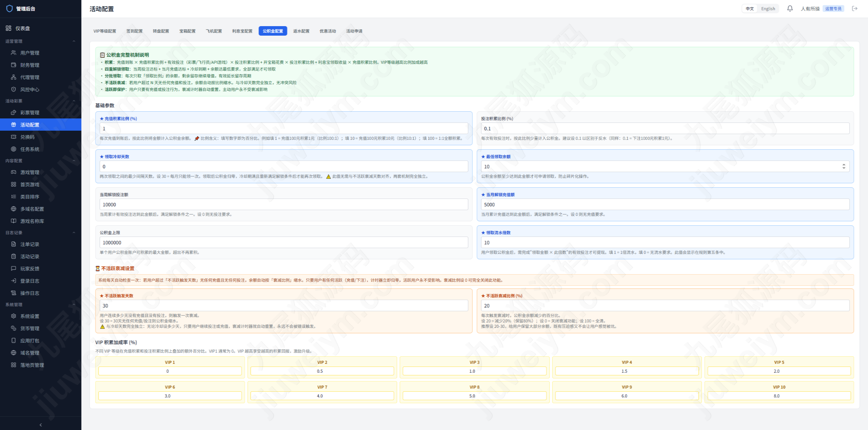The image size is (868, 430).
Task: Focus the 公积金上限 input field
Action: point(284,242)
